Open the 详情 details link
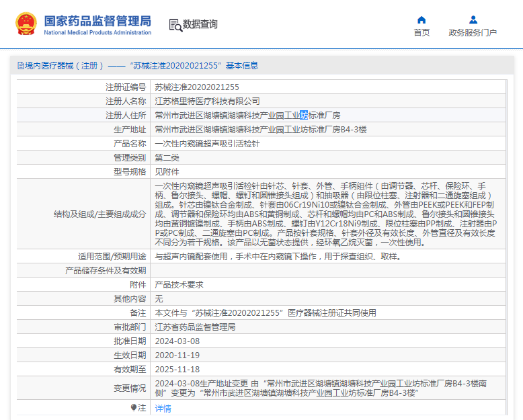Image resolution: width=523 pixels, height=420 pixels. 163,409
